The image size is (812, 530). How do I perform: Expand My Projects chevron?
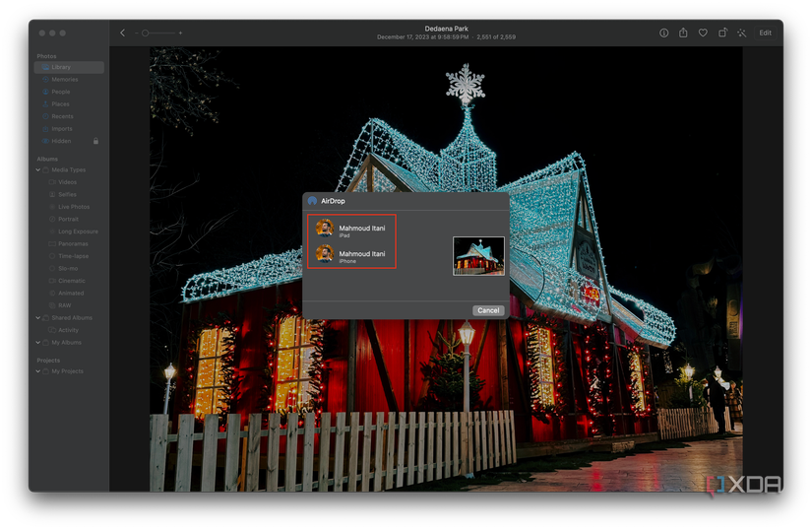pos(37,371)
